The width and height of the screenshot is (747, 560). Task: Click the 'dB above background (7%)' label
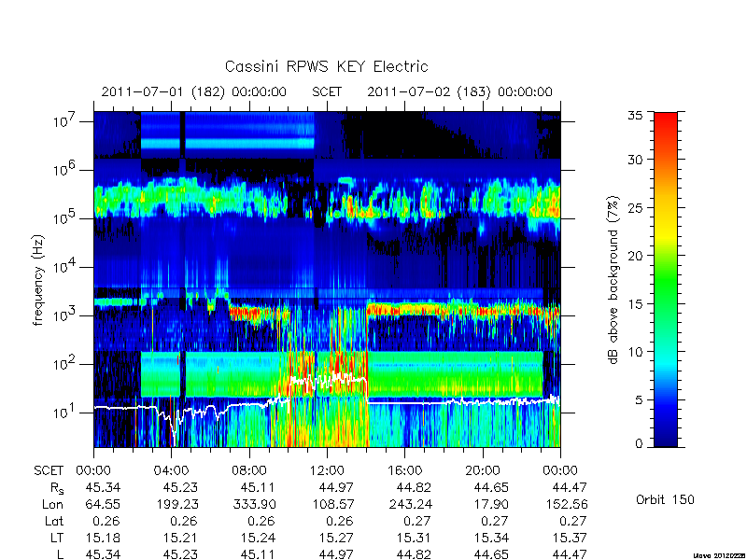[613, 279]
